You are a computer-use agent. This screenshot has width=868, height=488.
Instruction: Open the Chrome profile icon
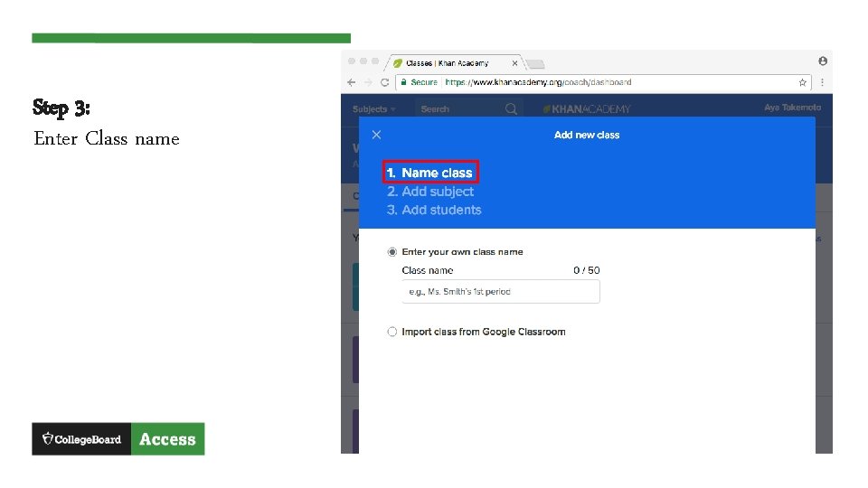[823, 61]
